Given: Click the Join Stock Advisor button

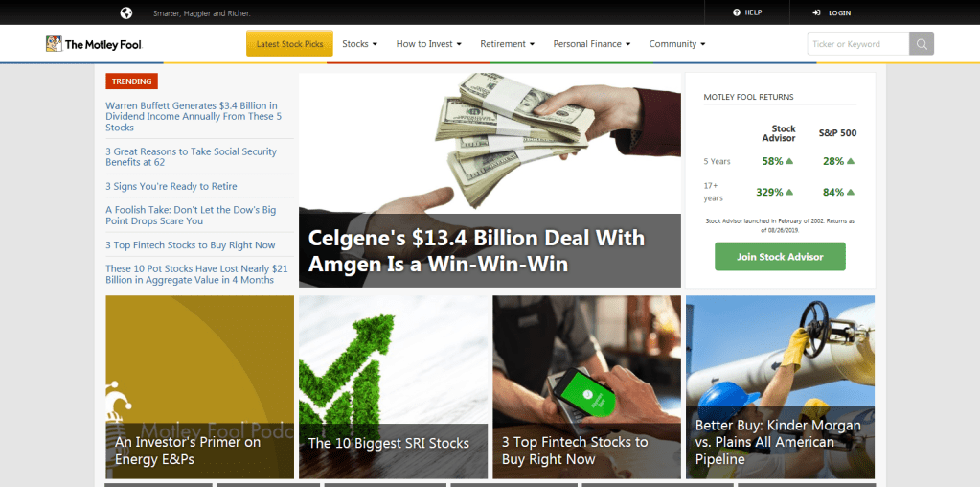Looking at the screenshot, I should click(780, 257).
